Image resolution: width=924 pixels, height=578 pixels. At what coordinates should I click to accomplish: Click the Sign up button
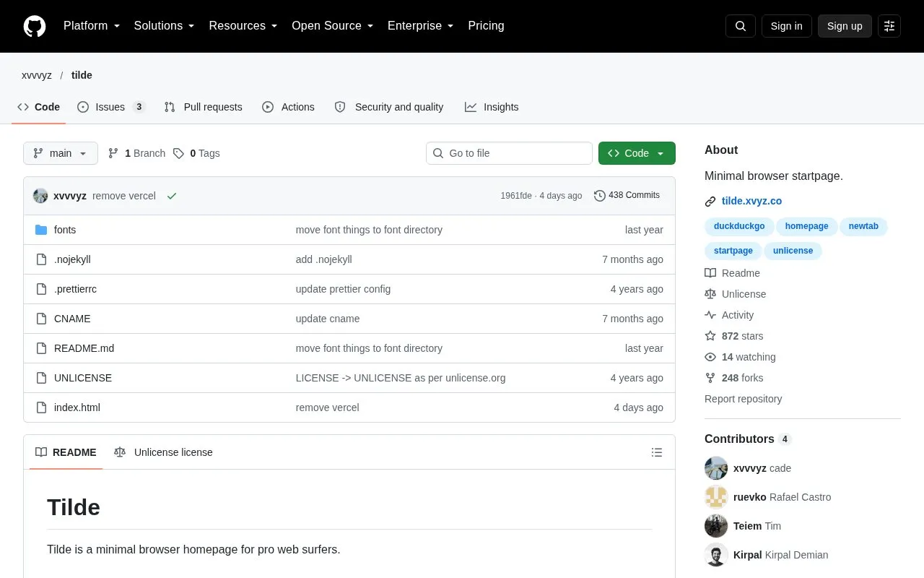845,26
